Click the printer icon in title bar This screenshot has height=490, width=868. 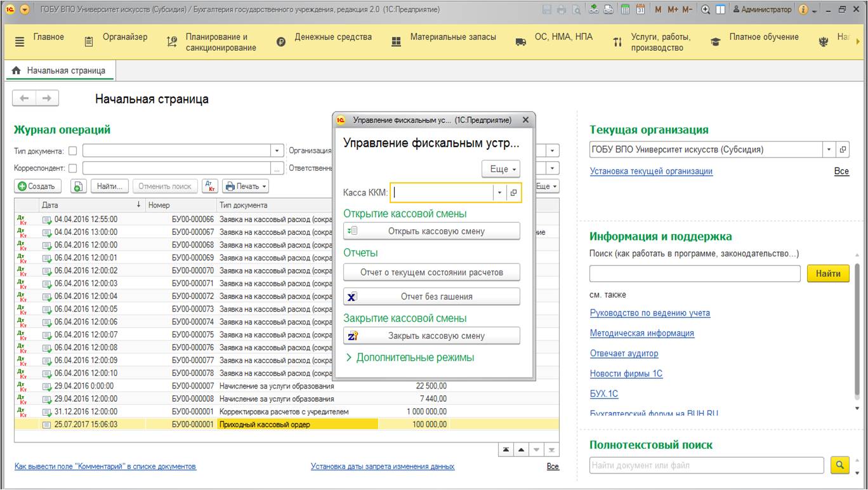pos(561,10)
